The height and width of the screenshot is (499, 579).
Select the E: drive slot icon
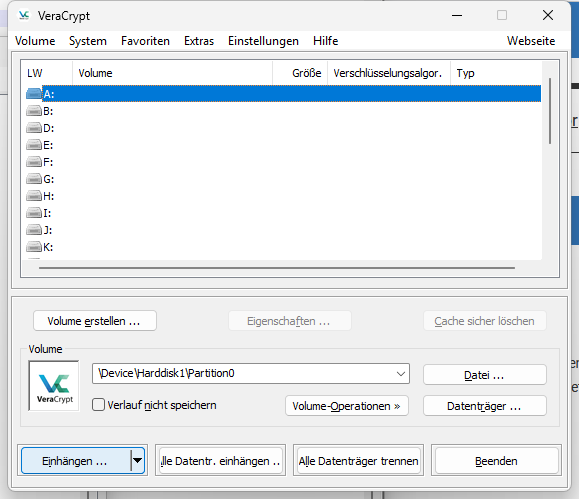[x=34, y=145]
